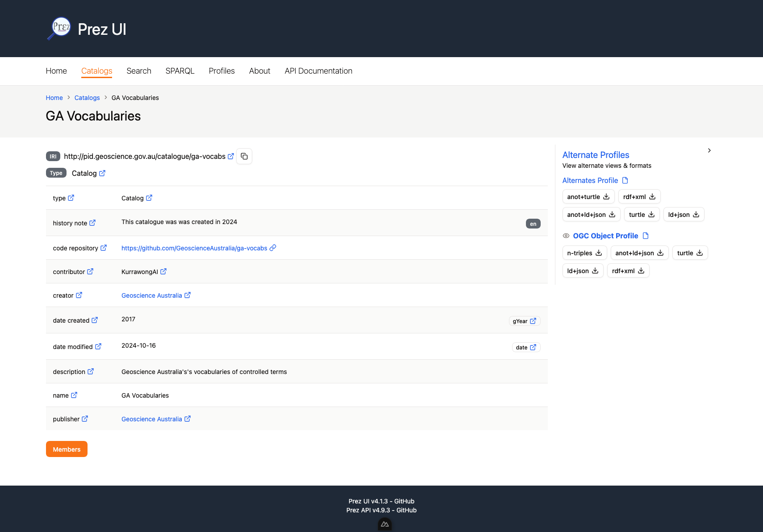The image size is (763, 532).
Task: Toggle the eye icon beside OGC Object Profile
Action: pos(566,236)
